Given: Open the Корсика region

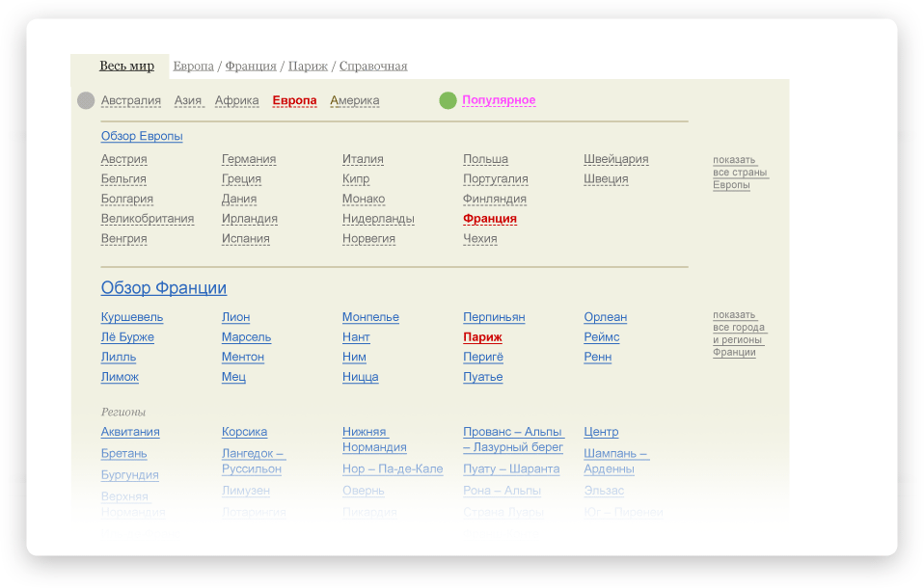Looking at the screenshot, I should point(244,432).
